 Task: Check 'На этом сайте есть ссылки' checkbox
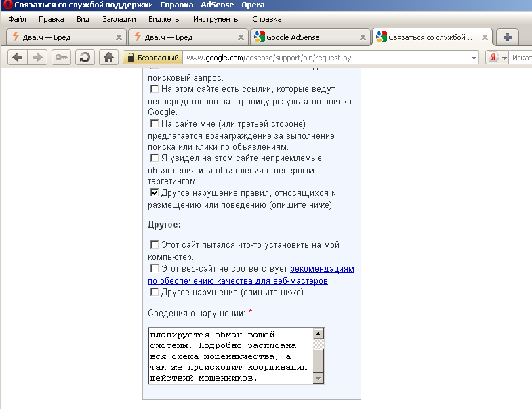(x=155, y=89)
